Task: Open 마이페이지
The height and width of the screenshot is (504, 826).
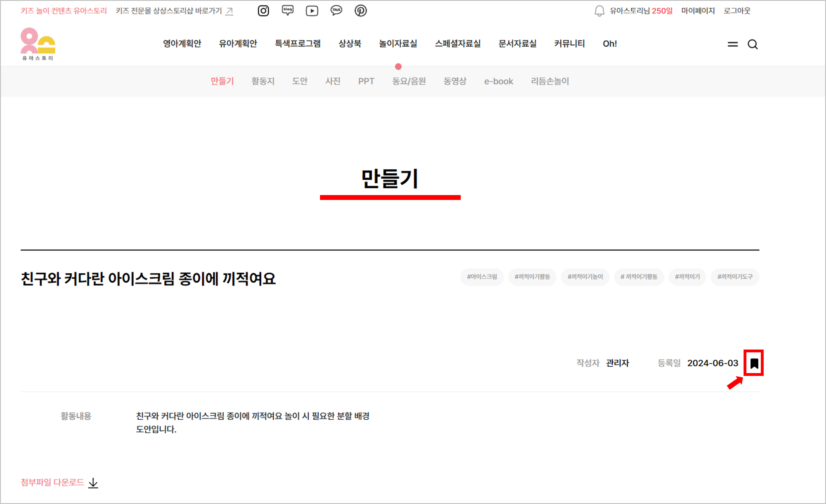Action: [x=698, y=11]
